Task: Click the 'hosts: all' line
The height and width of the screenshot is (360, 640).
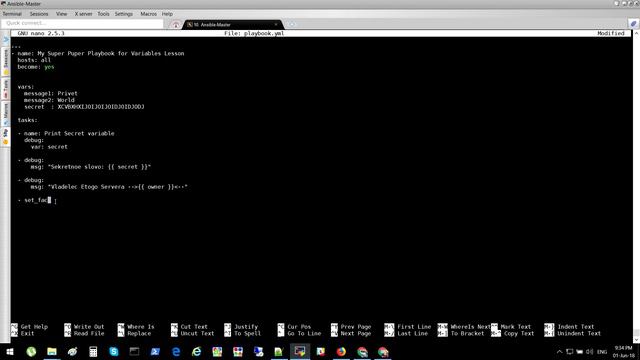Action: (x=34, y=60)
